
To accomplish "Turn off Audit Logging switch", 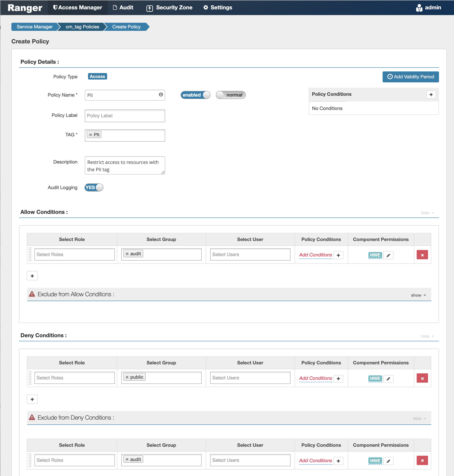I will click(94, 187).
